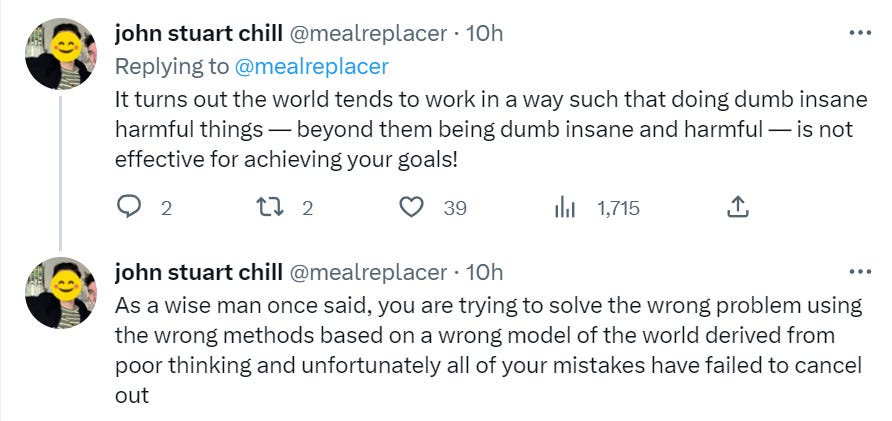Click the 10h timestamp on the second tweet

(485, 272)
